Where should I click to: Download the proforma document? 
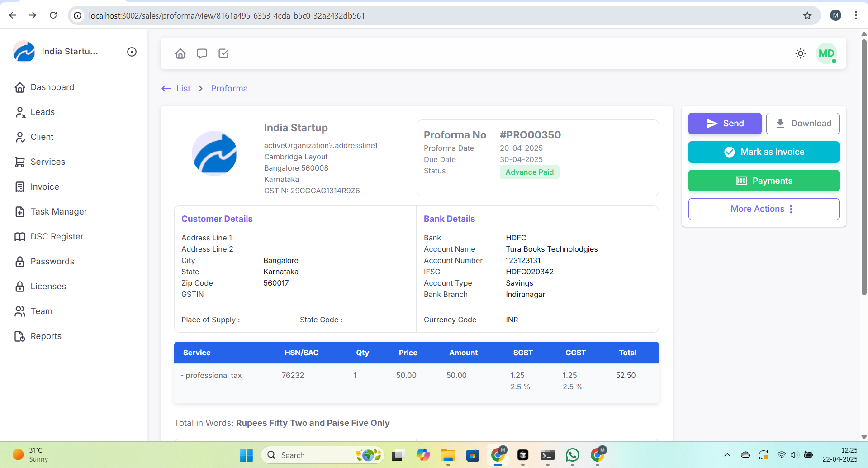point(802,124)
